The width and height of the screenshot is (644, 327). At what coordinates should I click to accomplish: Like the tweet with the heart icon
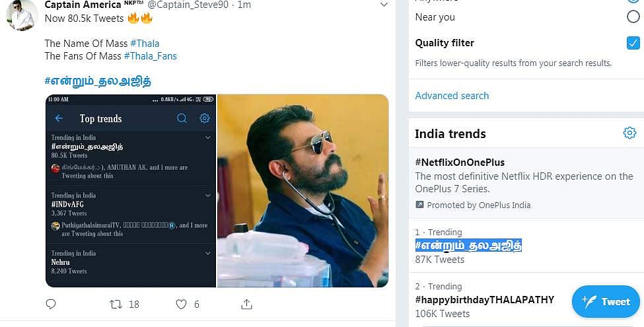point(181,305)
